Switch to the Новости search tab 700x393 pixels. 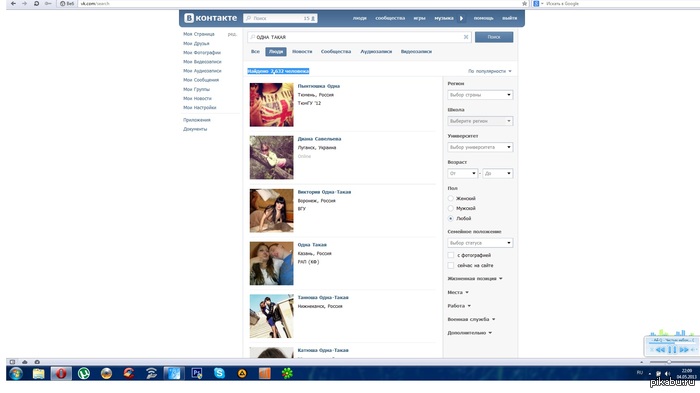coord(302,52)
